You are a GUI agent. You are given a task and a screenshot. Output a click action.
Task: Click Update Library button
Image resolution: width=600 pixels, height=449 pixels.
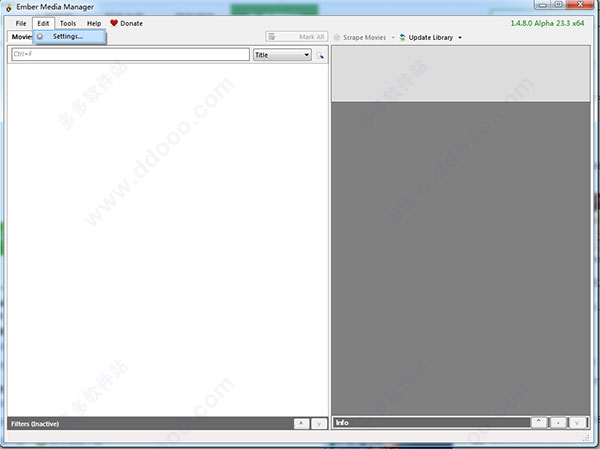click(426, 38)
